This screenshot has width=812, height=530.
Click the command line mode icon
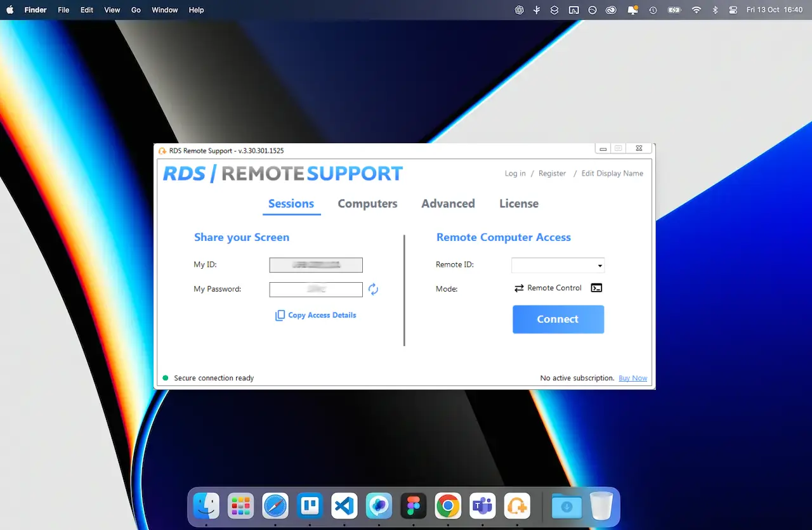tap(596, 288)
